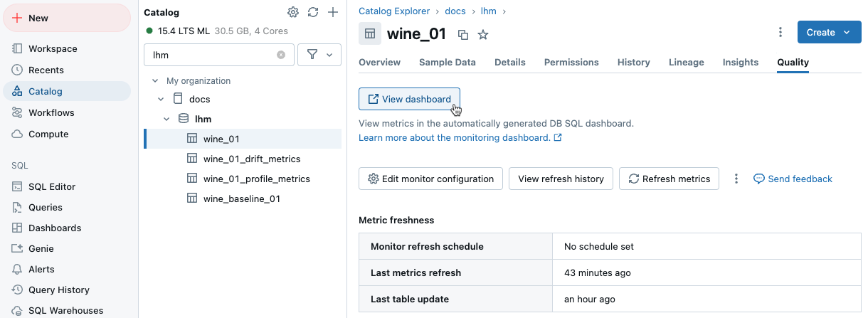868x318 pixels.
Task: Open the Sample Data tab
Action: pos(447,63)
